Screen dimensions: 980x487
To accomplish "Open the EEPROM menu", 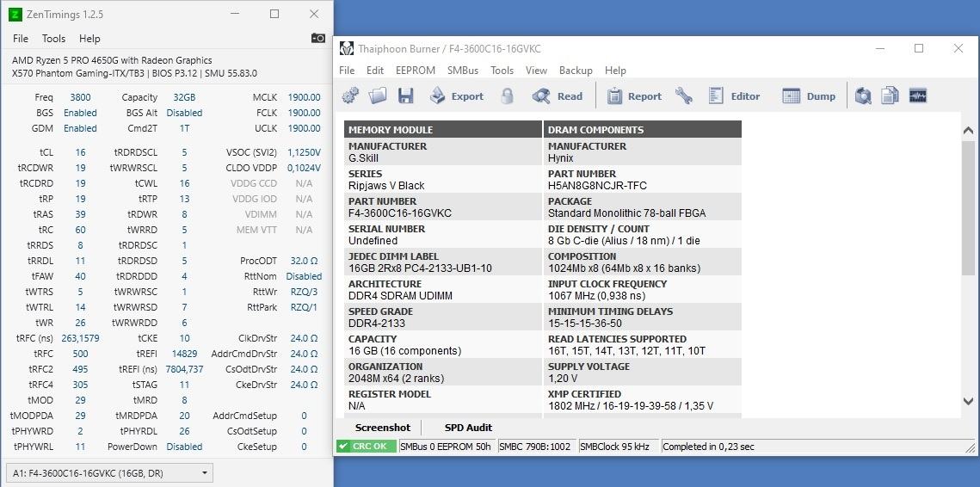I will click(x=416, y=70).
